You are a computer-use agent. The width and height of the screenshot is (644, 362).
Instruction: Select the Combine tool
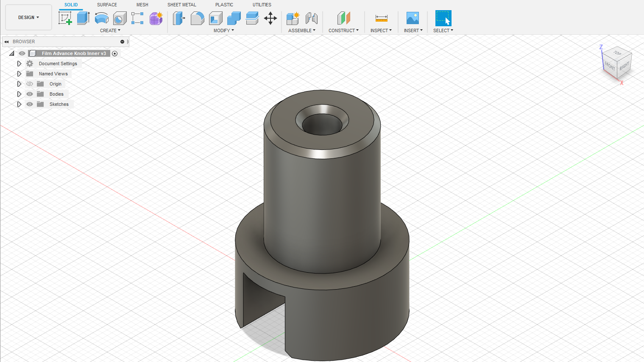[234, 18]
